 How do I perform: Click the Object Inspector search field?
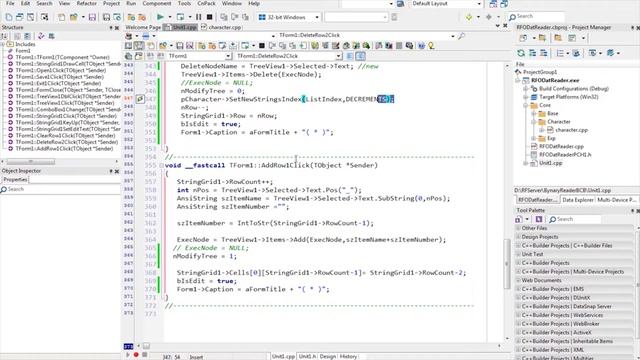tap(60, 189)
